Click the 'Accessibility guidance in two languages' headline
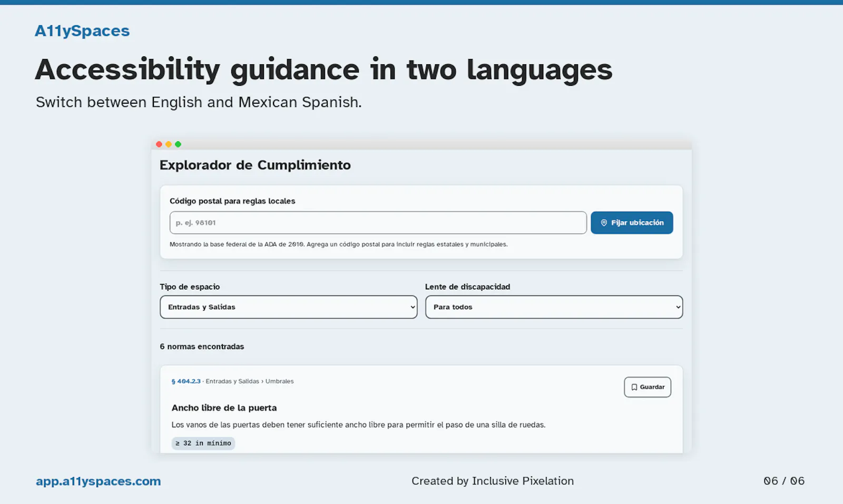This screenshot has height=504, width=843. click(x=324, y=70)
